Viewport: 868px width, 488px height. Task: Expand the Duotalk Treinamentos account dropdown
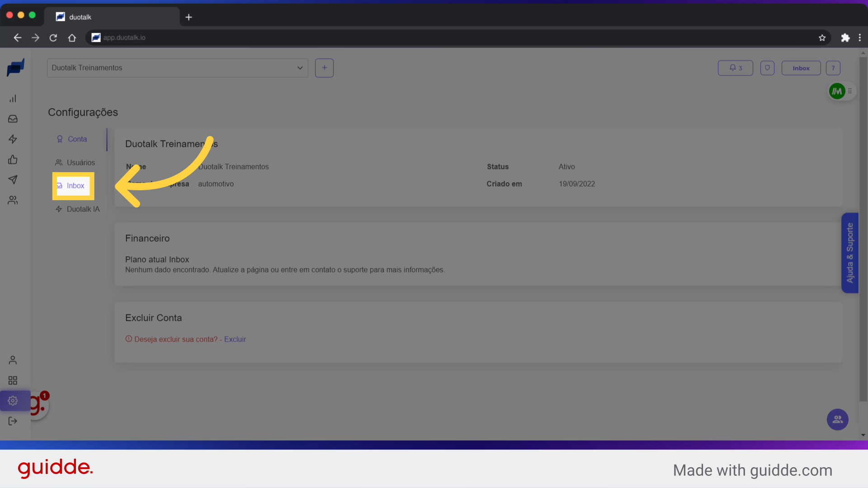[x=178, y=68]
